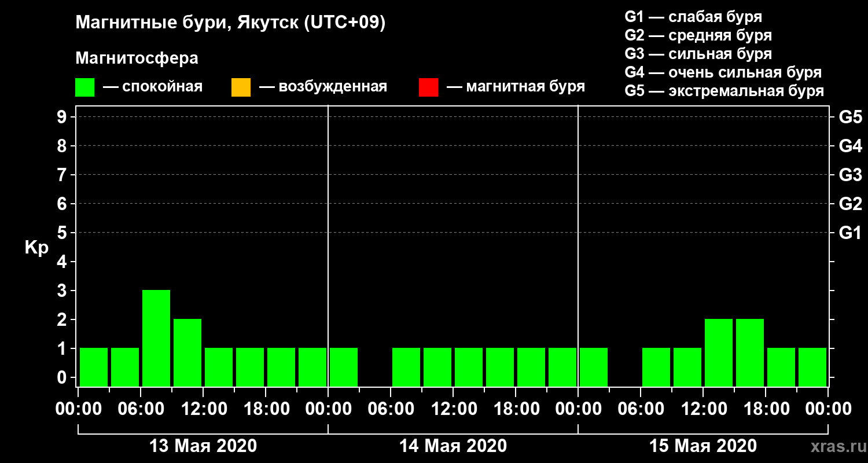Click the '— магнитная буря' legend label
868x463 pixels.
(x=516, y=87)
